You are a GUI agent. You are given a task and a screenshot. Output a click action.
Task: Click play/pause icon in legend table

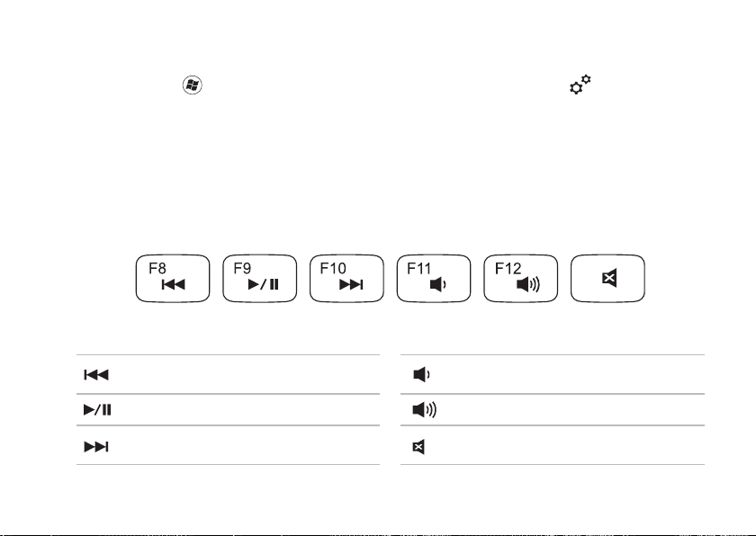pos(97,410)
